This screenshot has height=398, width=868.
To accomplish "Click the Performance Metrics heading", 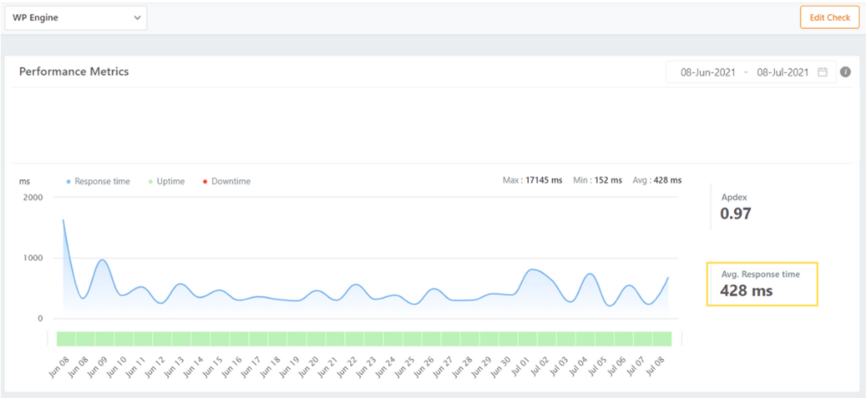I will click(74, 72).
